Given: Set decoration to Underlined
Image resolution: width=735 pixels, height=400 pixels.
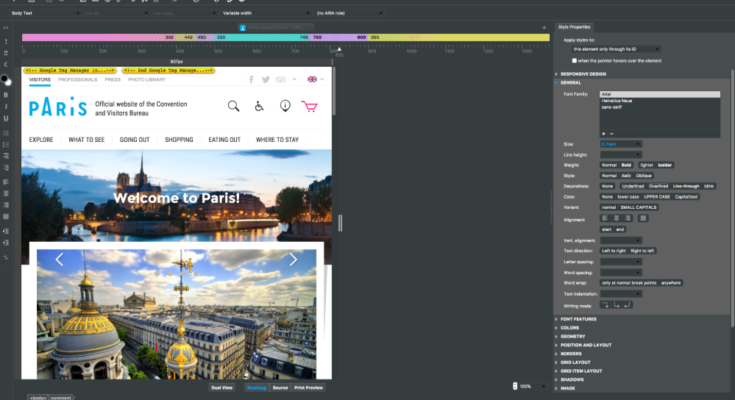Looking at the screenshot, I should [632, 186].
